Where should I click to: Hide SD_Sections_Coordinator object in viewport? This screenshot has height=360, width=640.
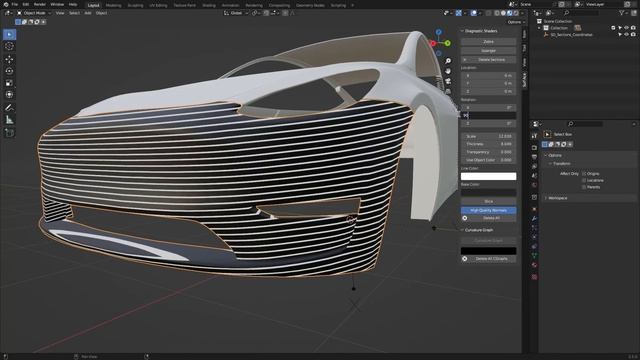click(x=627, y=35)
